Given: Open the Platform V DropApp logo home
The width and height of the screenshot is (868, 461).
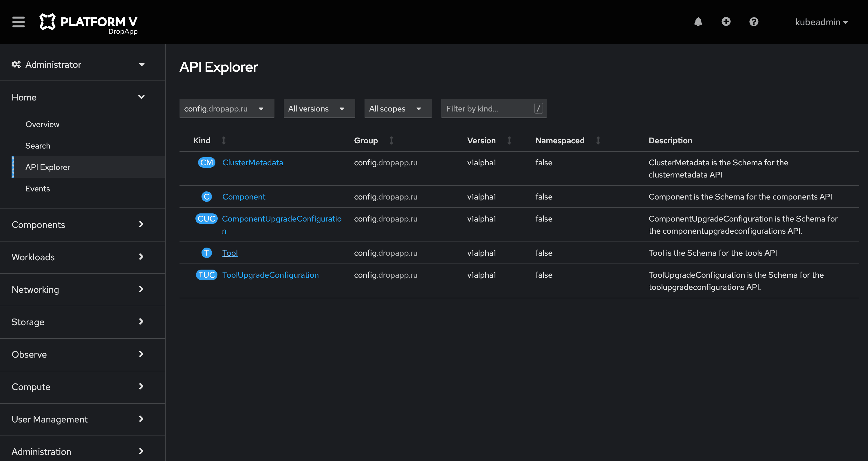Looking at the screenshot, I should [89, 23].
